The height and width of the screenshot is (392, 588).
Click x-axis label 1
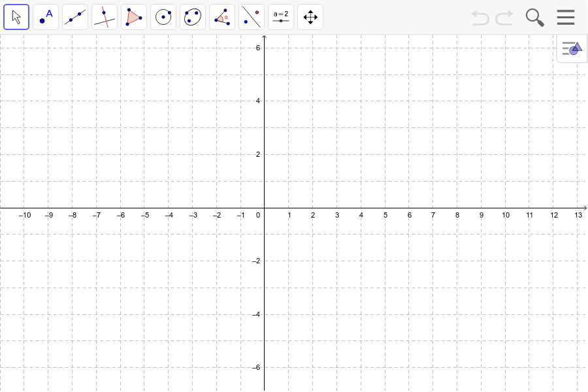[289, 216]
